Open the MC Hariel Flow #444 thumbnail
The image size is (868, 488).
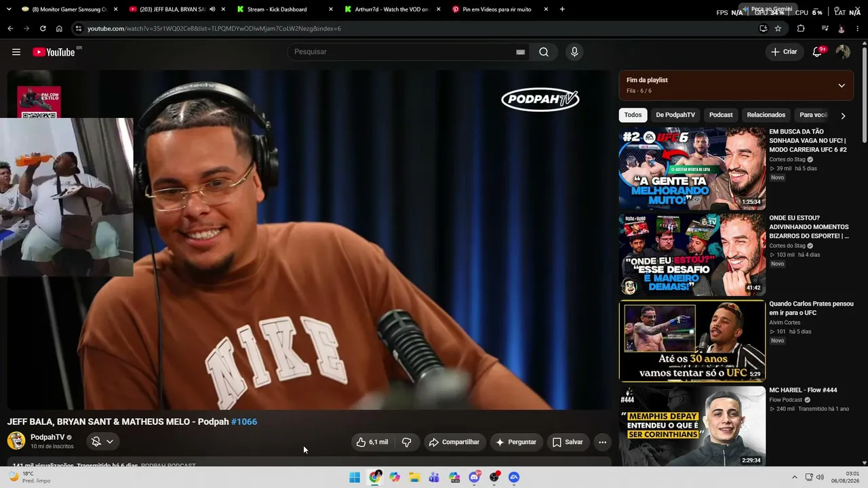point(692,427)
